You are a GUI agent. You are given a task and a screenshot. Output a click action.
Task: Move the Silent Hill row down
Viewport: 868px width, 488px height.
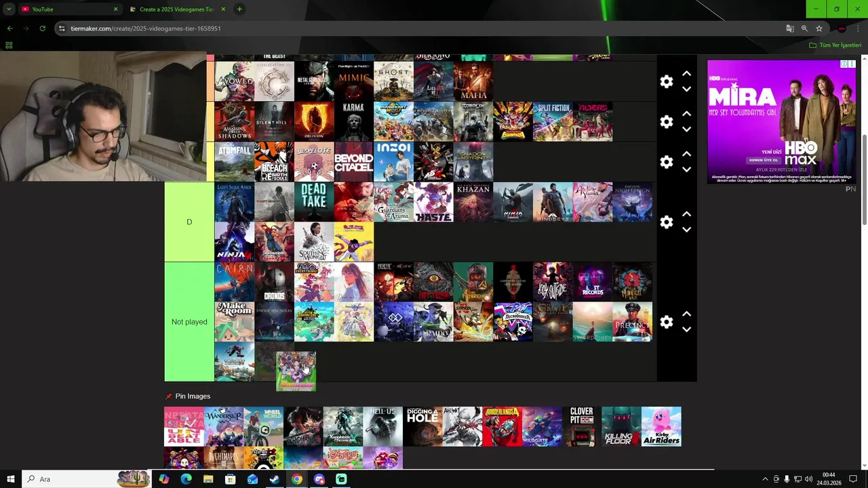point(686,129)
